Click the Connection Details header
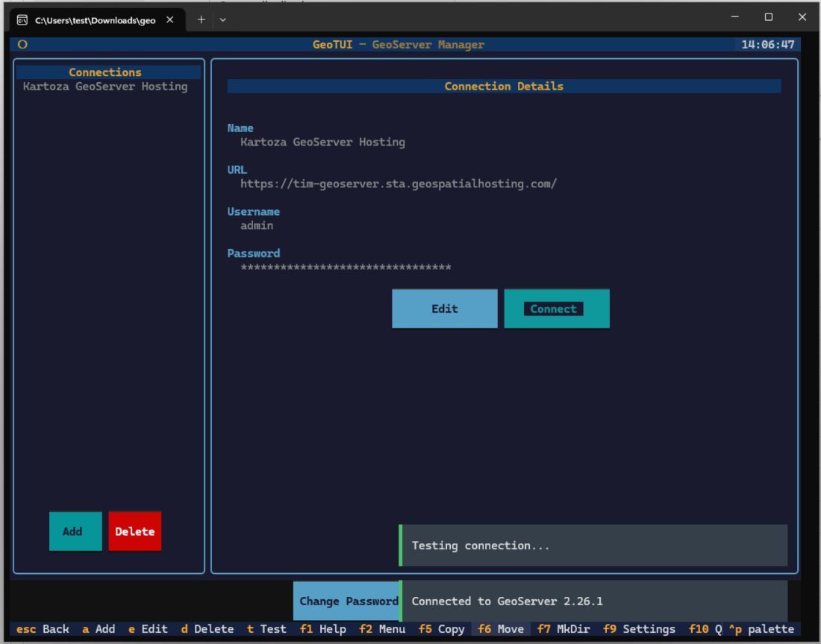The width and height of the screenshot is (821, 644). tap(504, 87)
